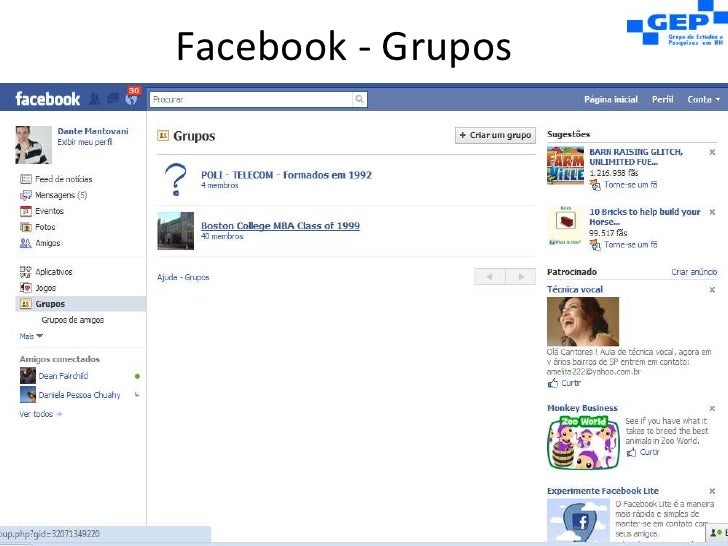Image resolution: width=728 pixels, height=546 pixels.
Task: Select Feed de notícias in sidebar
Action: [x=64, y=179]
